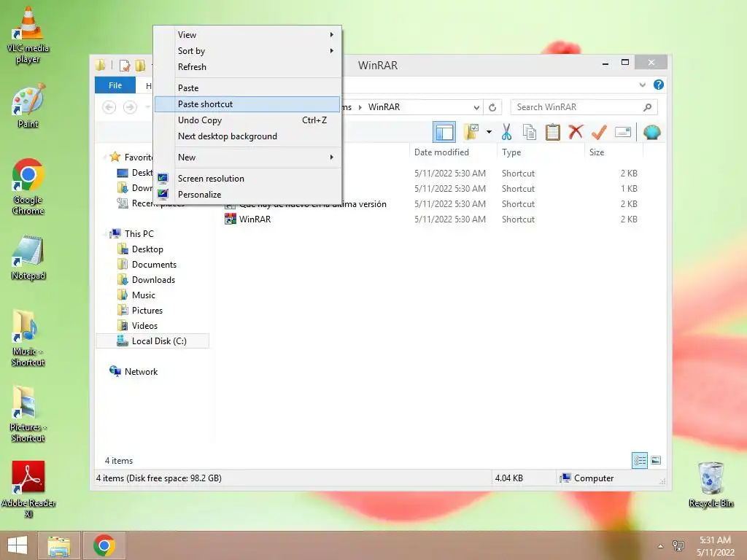Click the Forward navigation arrow
747x560 pixels.
(130, 107)
